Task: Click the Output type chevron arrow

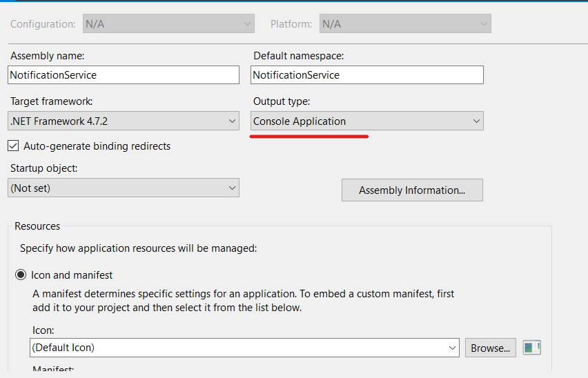Action: pyautogui.click(x=476, y=121)
